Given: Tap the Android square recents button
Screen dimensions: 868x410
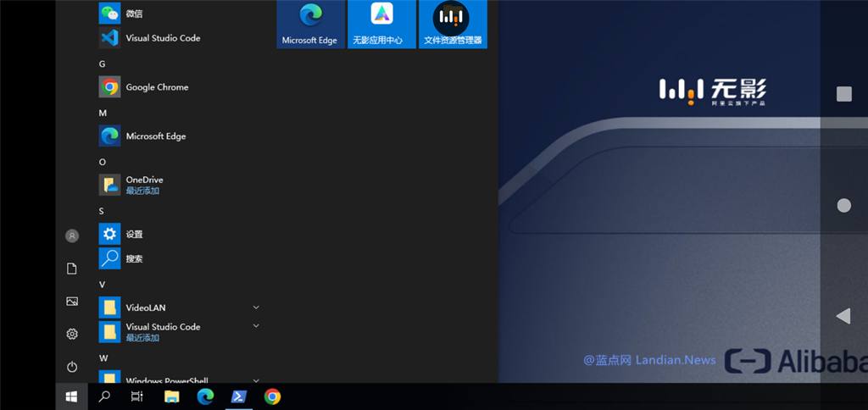Looking at the screenshot, I should [x=843, y=94].
